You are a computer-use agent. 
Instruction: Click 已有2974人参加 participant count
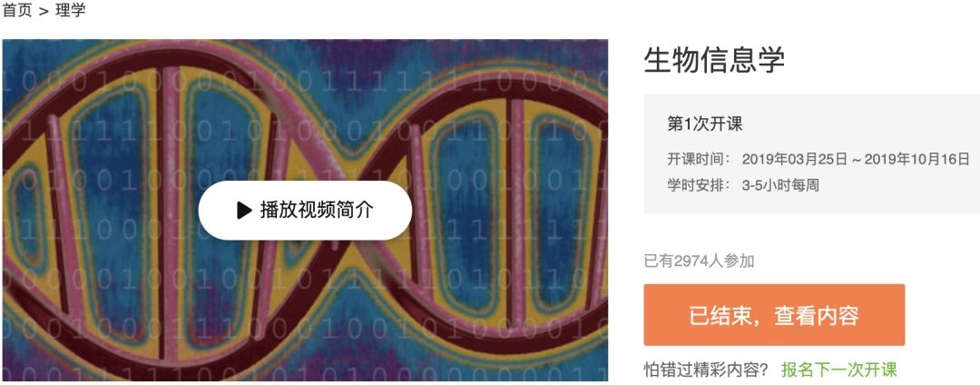[x=699, y=261]
